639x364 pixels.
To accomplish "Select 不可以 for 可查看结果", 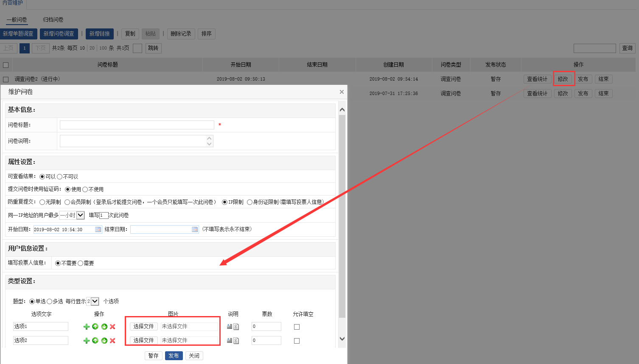I will click(59, 176).
